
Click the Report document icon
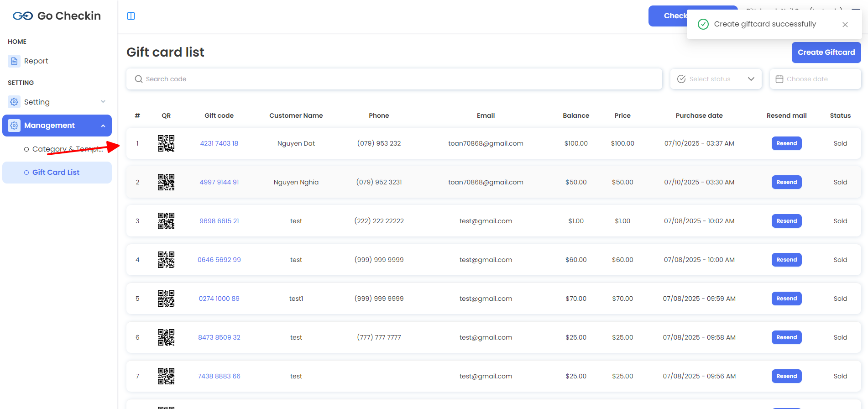tap(14, 61)
